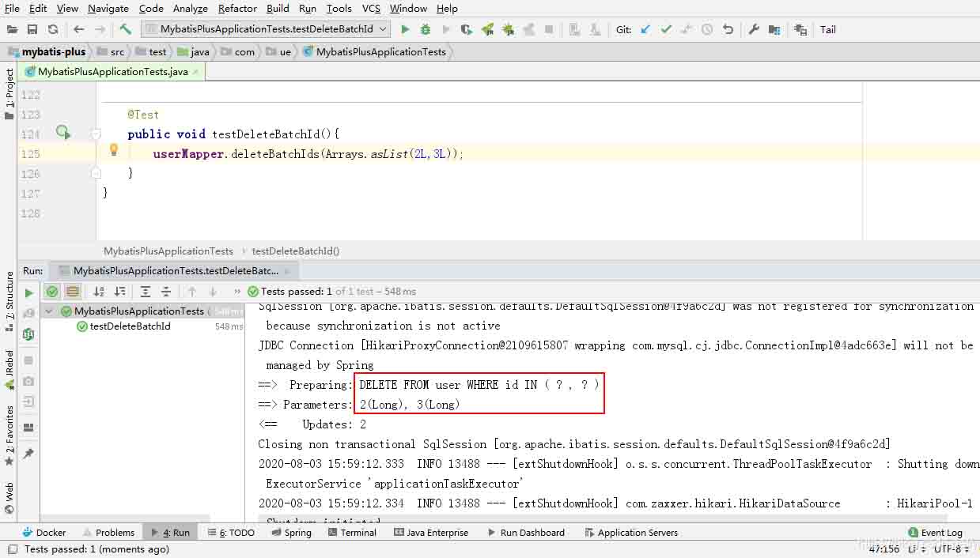The image size is (980, 558).
Task: Build project with the hammer icon
Action: pos(126,29)
